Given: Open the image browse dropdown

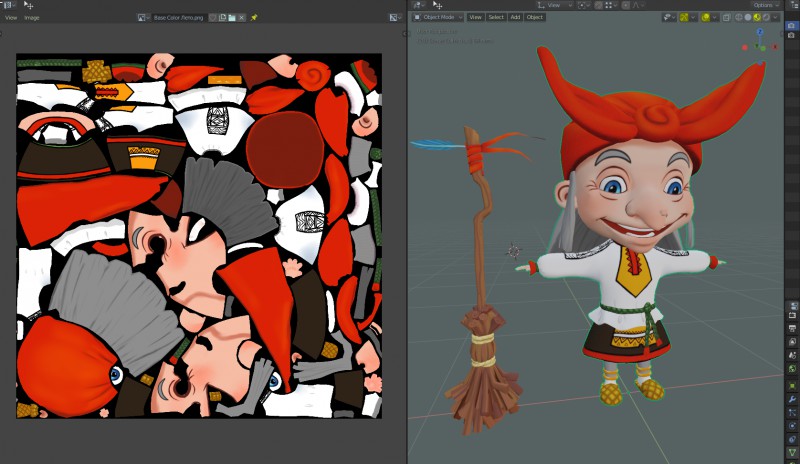Looking at the screenshot, I should 143,17.
